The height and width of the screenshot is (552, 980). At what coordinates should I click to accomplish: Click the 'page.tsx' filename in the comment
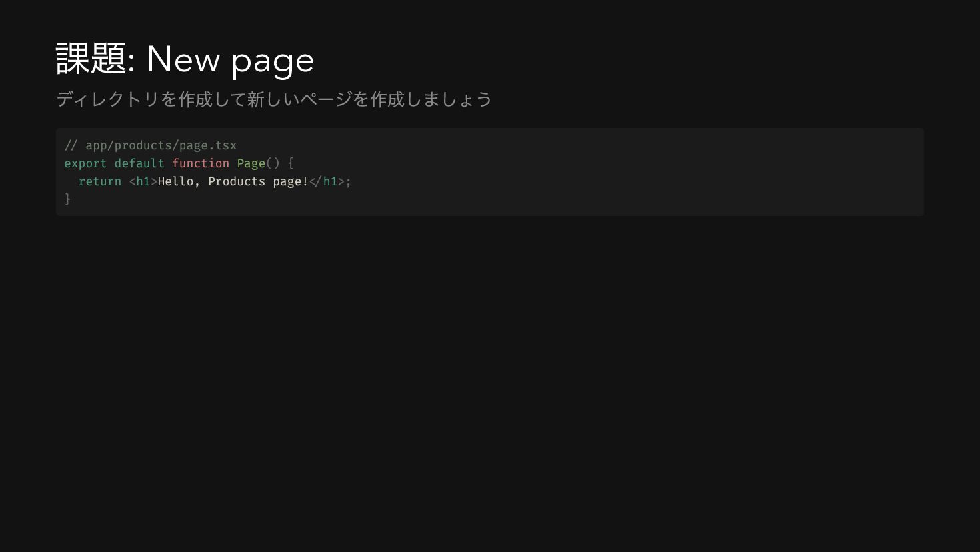208,145
